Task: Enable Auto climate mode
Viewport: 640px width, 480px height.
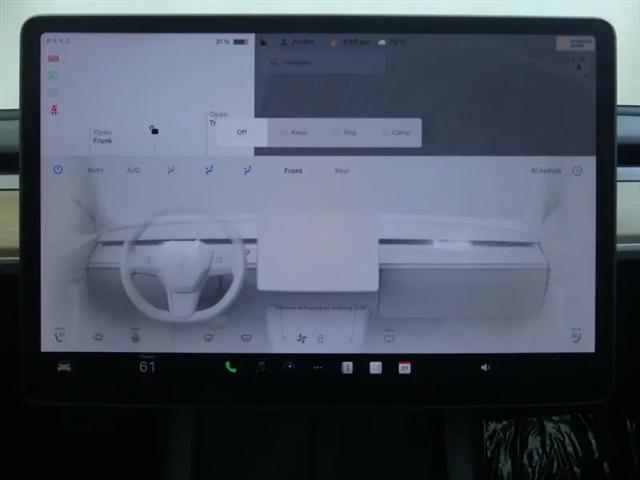Action: (96, 170)
